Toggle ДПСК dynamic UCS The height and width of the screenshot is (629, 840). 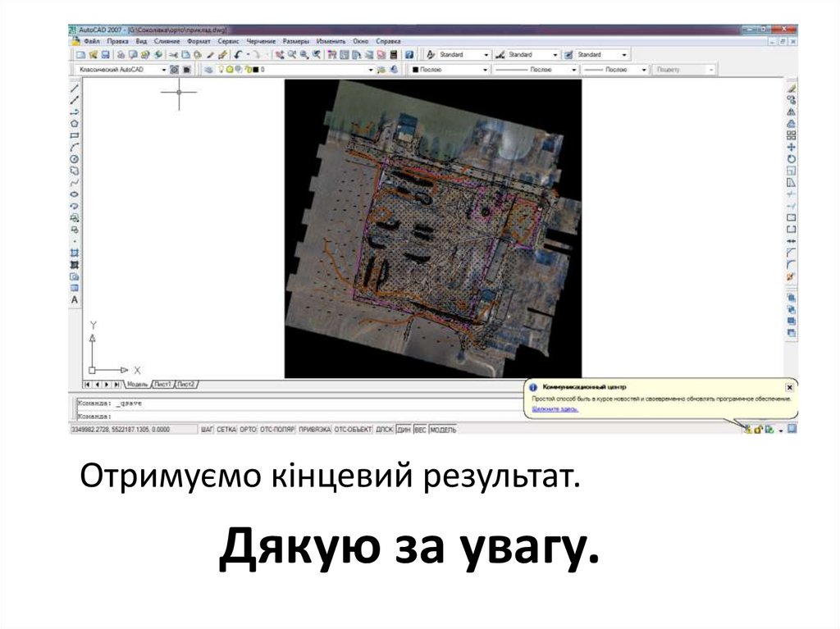(384, 430)
